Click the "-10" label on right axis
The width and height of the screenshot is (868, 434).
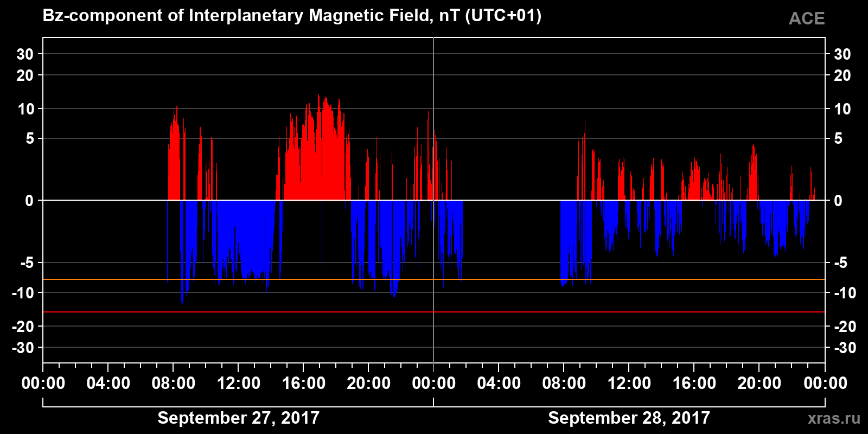[845, 293]
